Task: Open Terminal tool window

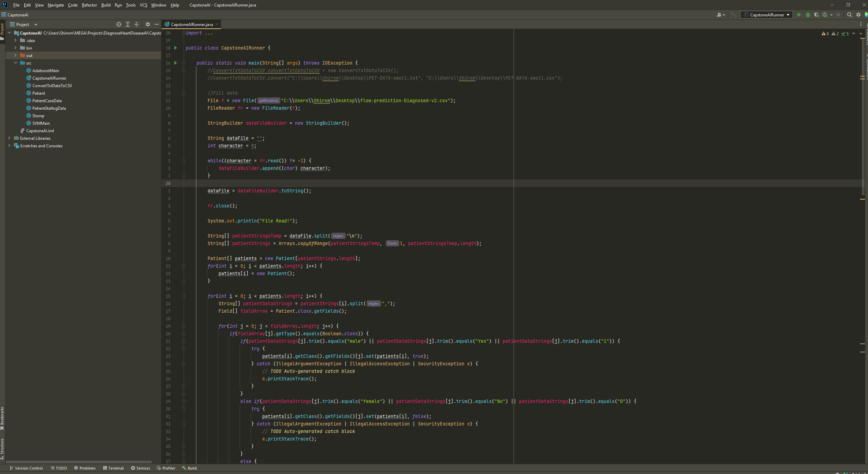Action: pos(113,468)
